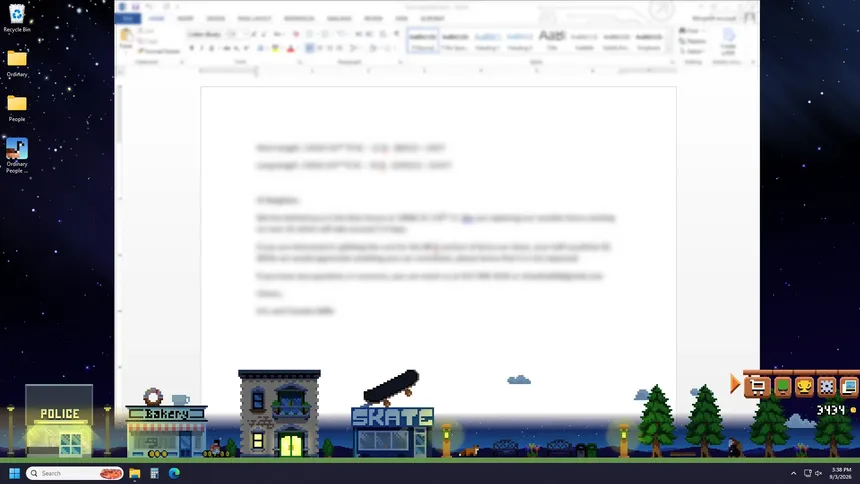Screen dimensions: 860x484
Task: Show hidden system tray icons
Action: click(x=793, y=473)
